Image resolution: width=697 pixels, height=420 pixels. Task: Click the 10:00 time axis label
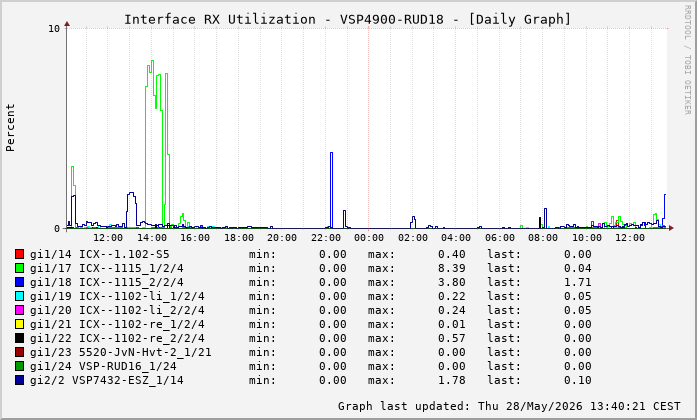click(587, 238)
